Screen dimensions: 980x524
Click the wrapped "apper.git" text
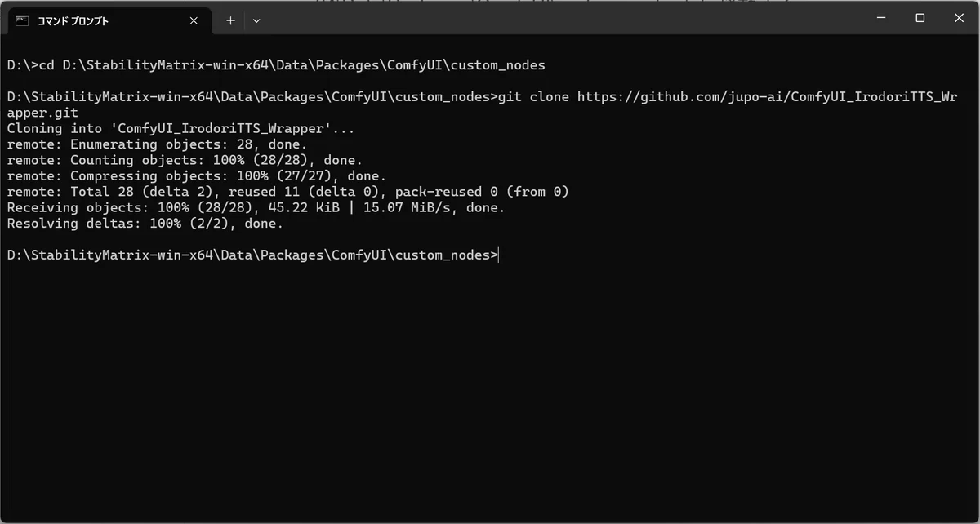pyautogui.click(x=42, y=113)
